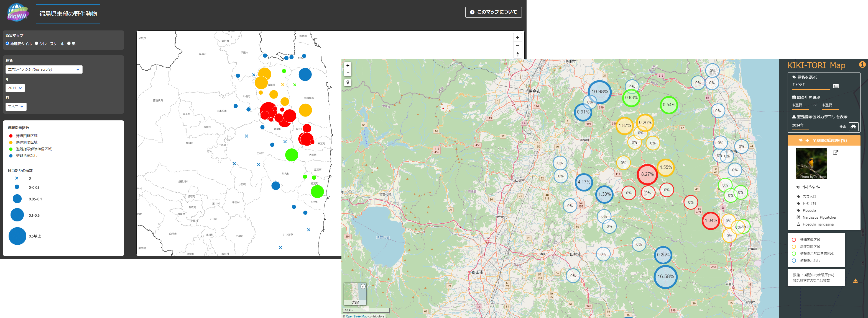Screen dimensions: 868x318
Task: Click the location marker map button
Action: [x=348, y=83]
